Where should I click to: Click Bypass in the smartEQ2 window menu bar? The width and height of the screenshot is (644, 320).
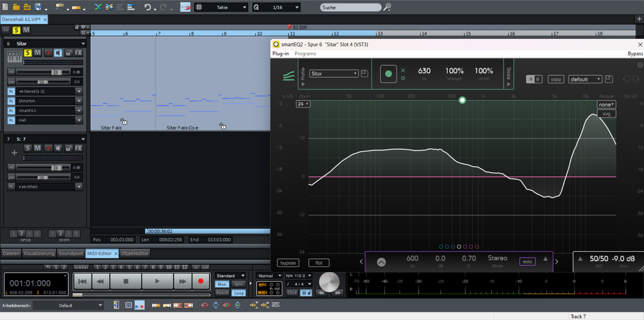tap(635, 54)
